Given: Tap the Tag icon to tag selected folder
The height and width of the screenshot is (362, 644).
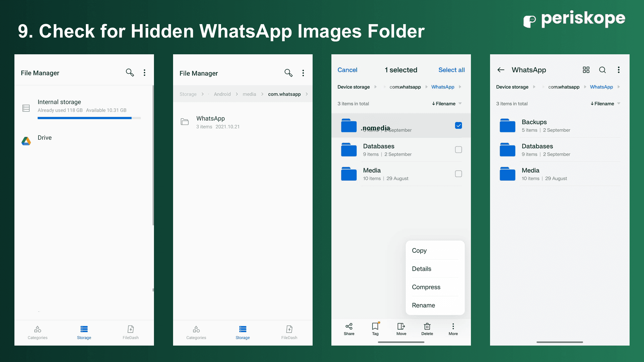Looking at the screenshot, I should click(375, 329).
